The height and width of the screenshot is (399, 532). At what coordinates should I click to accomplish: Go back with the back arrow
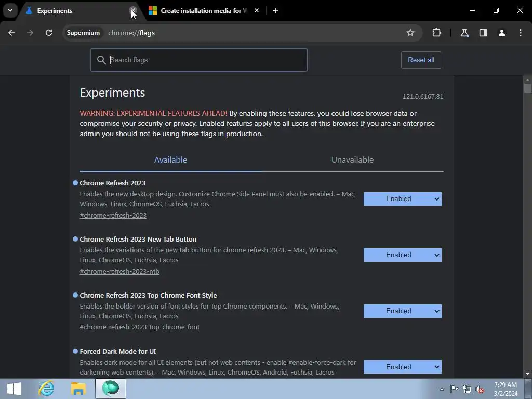[x=11, y=33]
